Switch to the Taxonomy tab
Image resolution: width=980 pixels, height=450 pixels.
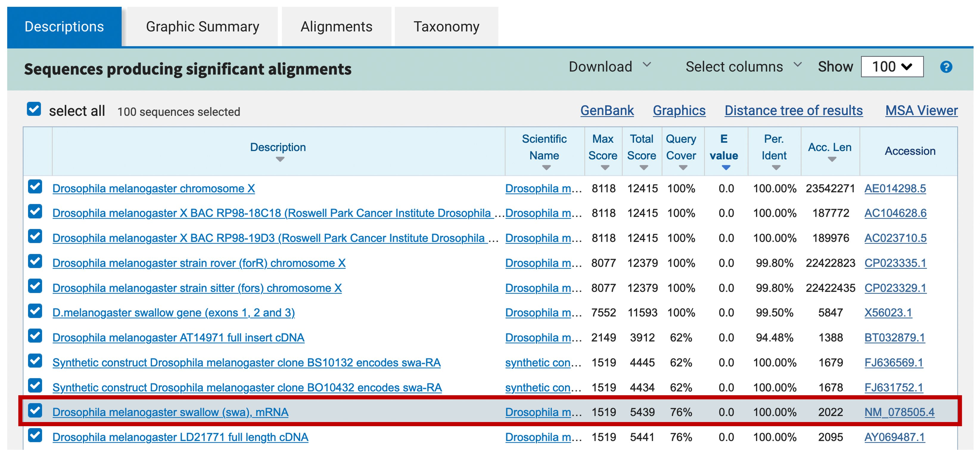pos(446,26)
